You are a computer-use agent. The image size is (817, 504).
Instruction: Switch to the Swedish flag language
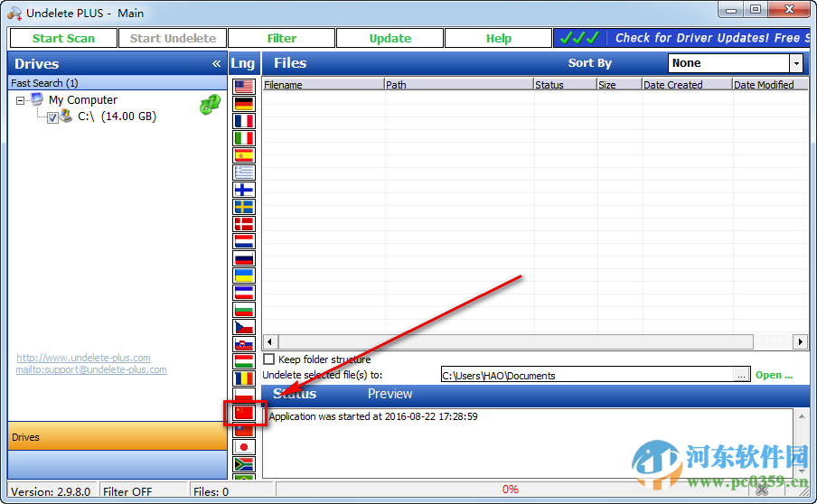(x=244, y=207)
